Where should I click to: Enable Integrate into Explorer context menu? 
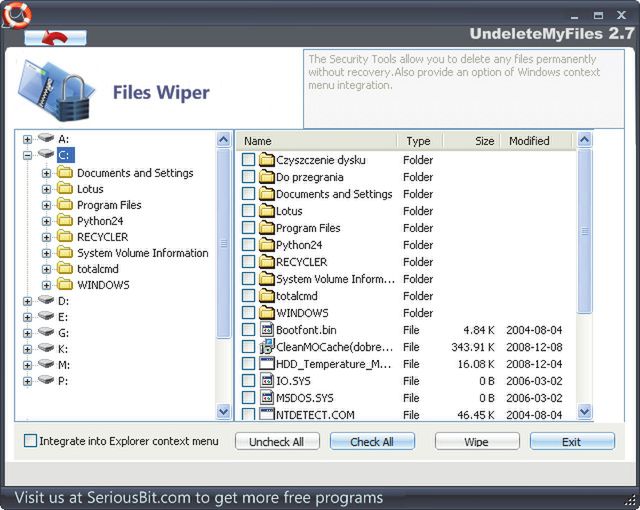pyautogui.click(x=30, y=441)
